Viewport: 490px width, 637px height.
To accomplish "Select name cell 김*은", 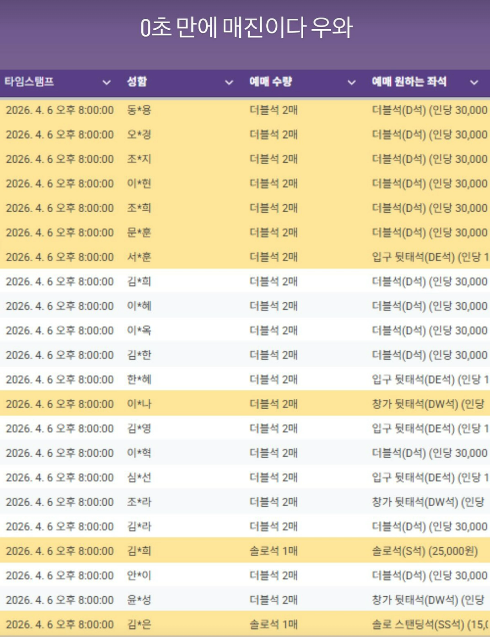I will (139, 624).
